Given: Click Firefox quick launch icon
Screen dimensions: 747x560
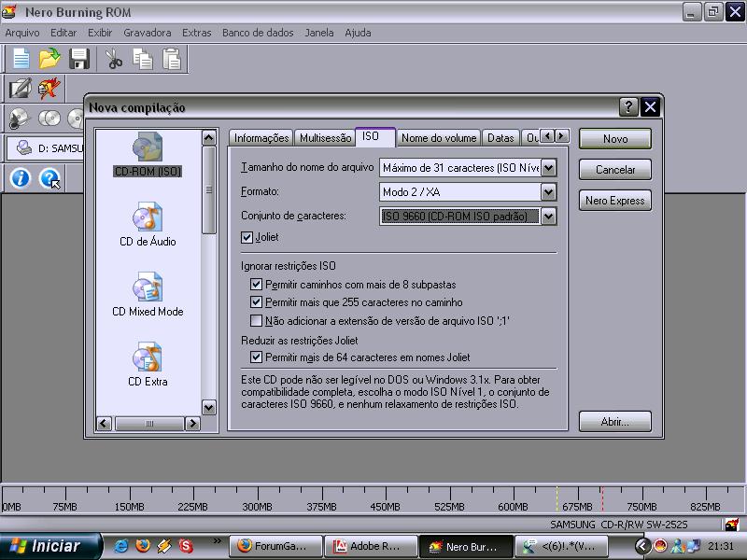Looking at the screenshot, I should click(x=143, y=546).
